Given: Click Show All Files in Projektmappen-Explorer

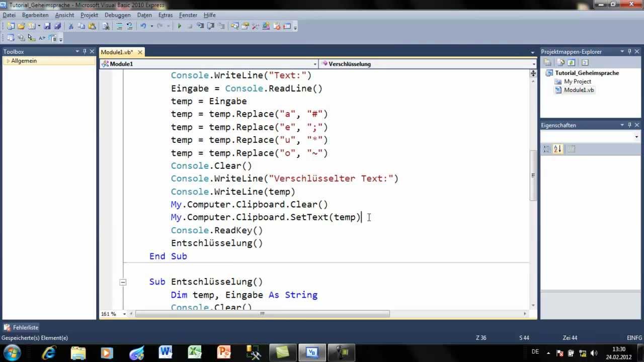Looking at the screenshot, I should [560, 62].
